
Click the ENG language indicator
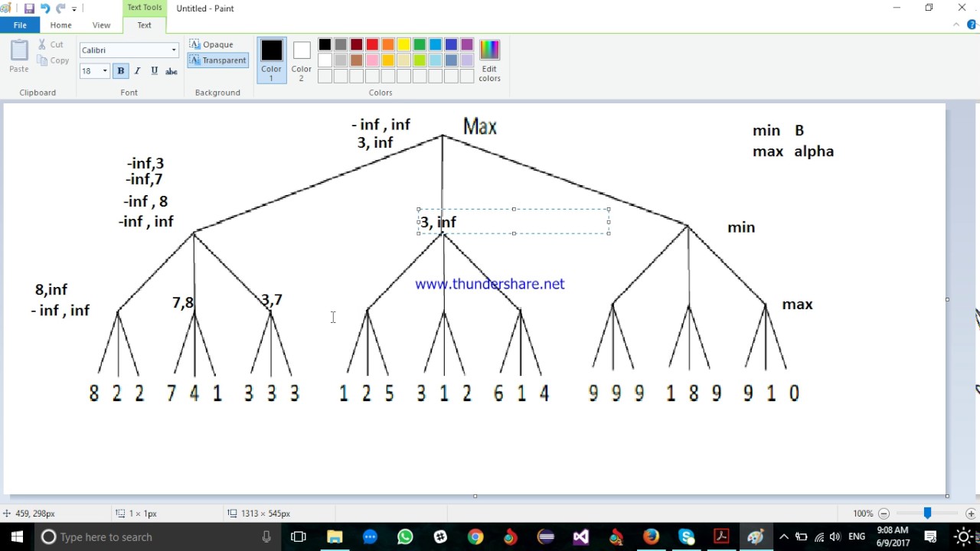pyautogui.click(x=857, y=536)
